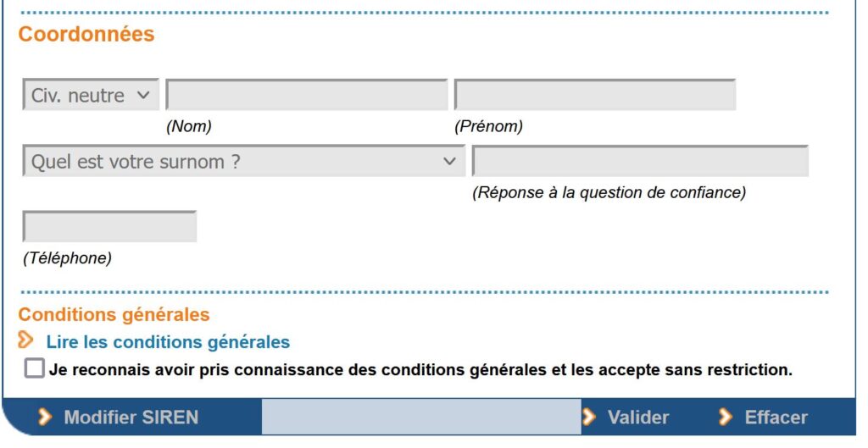
Task: Click the chevron of the security question selector
Action: tap(449, 162)
